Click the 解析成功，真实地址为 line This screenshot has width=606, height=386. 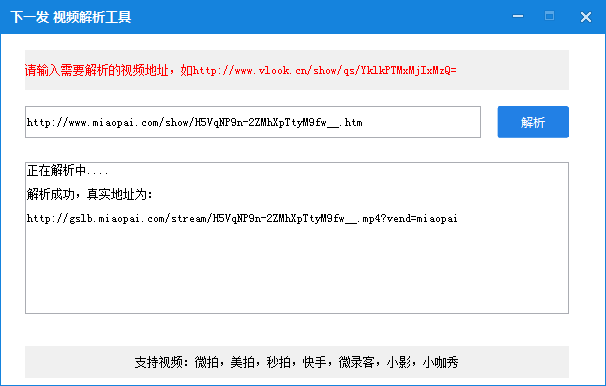coord(89,194)
